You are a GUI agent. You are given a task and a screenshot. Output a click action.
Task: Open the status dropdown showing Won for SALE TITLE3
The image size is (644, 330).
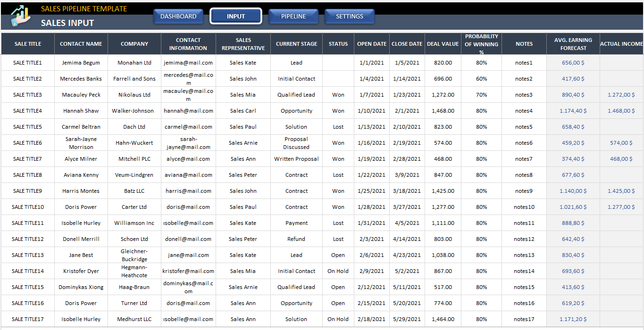point(338,94)
